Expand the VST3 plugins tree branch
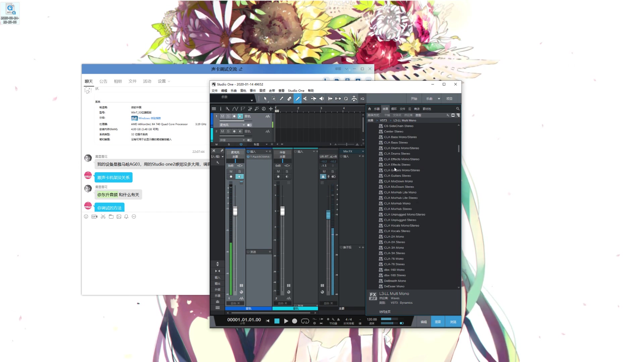Screen dimensions: 644x362 [x=383, y=120]
